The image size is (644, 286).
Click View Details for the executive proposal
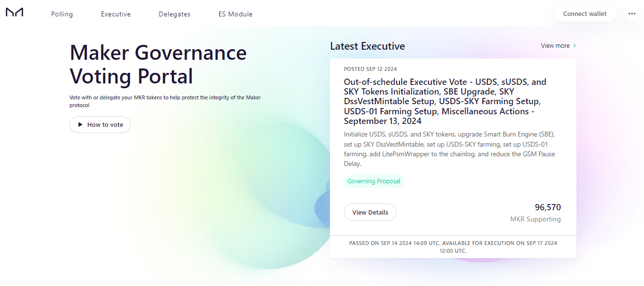[x=370, y=212]
